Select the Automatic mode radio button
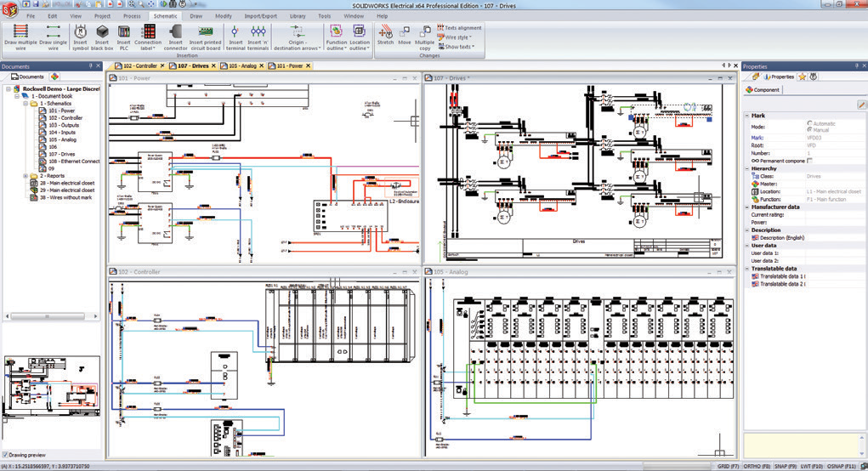The image size is (868, 471). click(809, 123)
